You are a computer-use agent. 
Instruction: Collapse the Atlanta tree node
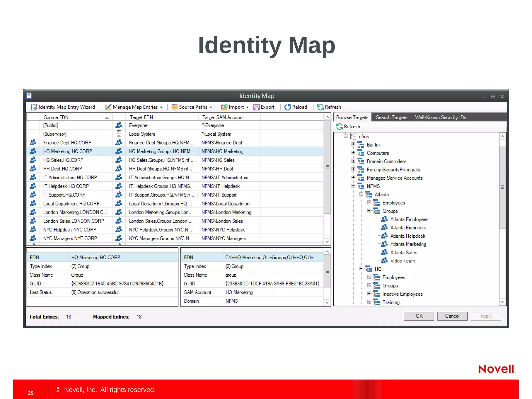[361, 194]
